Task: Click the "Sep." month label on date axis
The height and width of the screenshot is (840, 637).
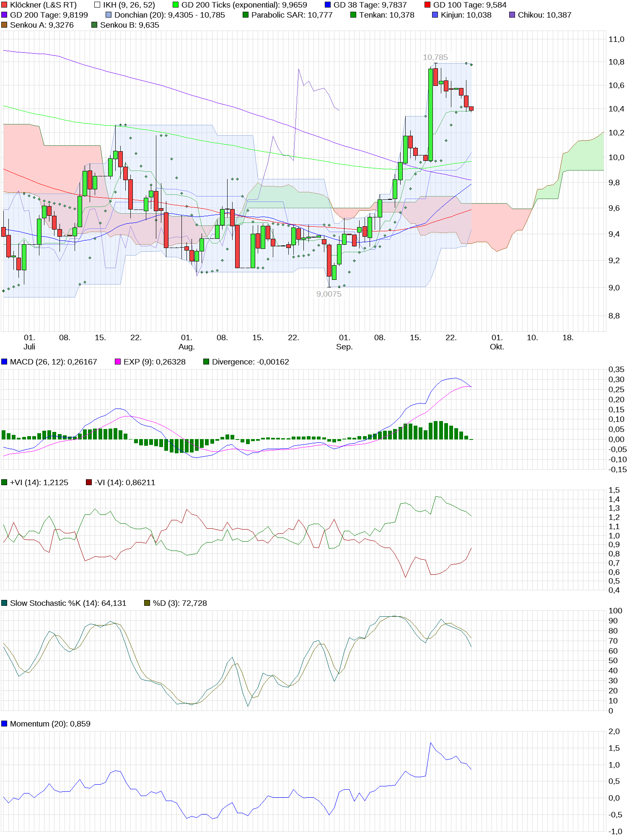Action: (x=344, y=347)
